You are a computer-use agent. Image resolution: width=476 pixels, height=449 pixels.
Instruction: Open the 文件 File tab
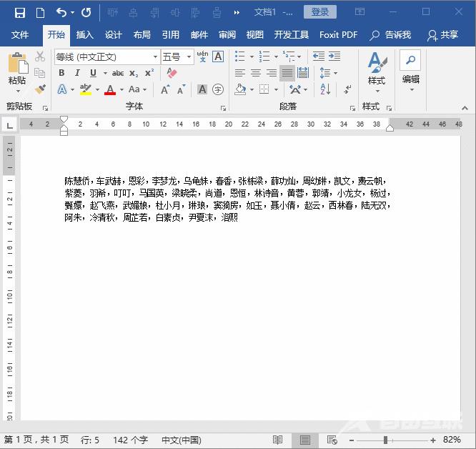20,34
